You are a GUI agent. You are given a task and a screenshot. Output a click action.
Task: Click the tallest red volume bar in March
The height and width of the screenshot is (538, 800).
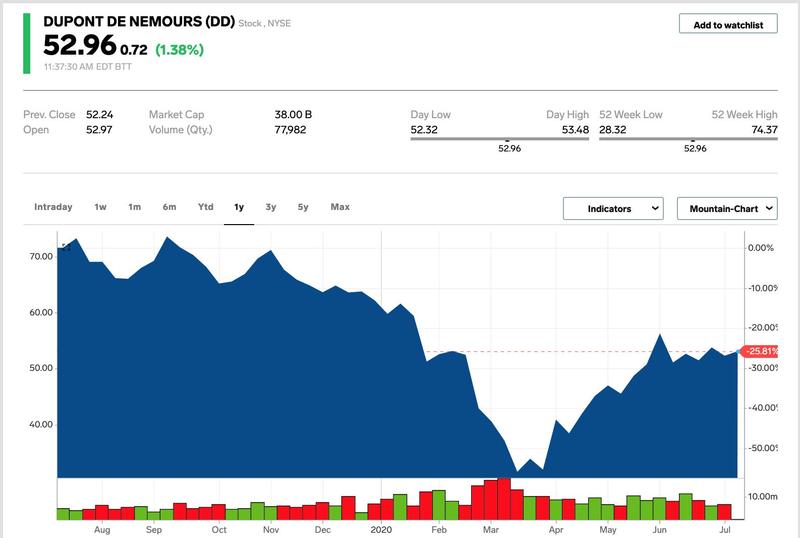point(504,499)
